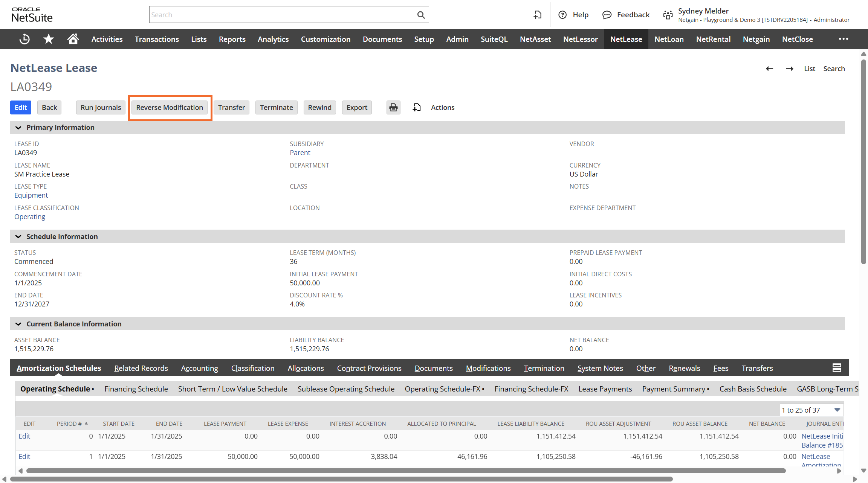This screenshot has height=483, width=868.
Task: Open the Shortcuts star icon
Action: point(49,39)
